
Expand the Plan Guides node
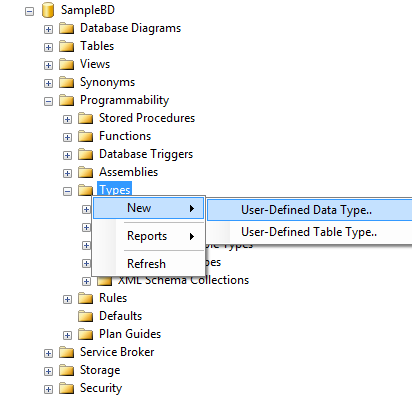tap(67, 336)
